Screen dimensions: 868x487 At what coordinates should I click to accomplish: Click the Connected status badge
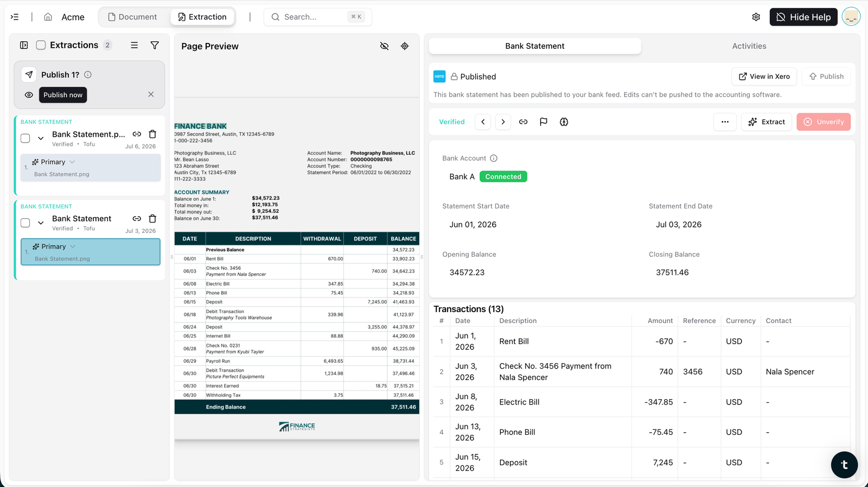coord(503,176)
